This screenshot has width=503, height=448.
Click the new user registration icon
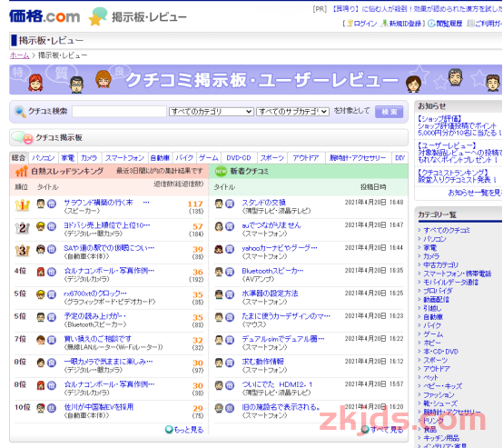click(x=384, y=23)
